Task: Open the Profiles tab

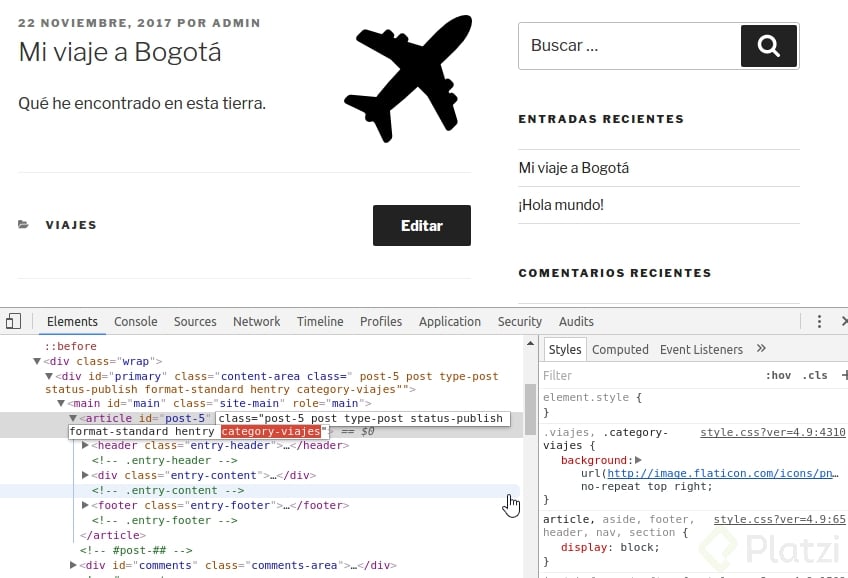Action: click(x=381, y=322)
